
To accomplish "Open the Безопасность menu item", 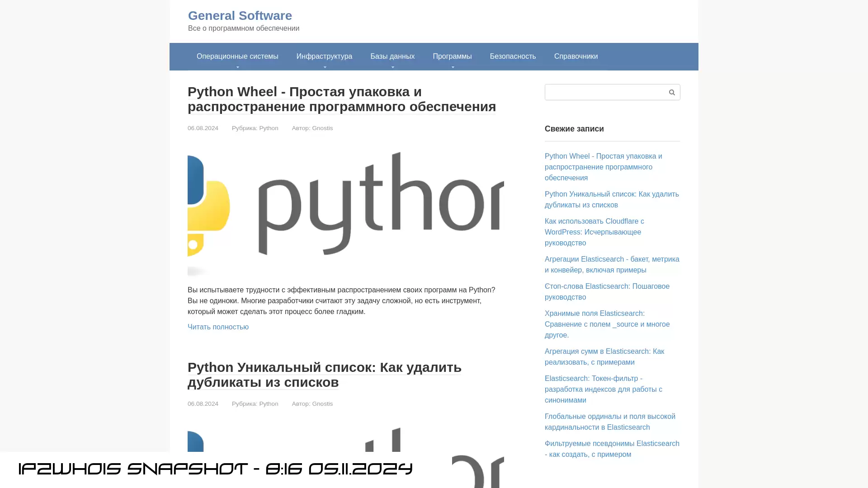I will tap(513, 56).
